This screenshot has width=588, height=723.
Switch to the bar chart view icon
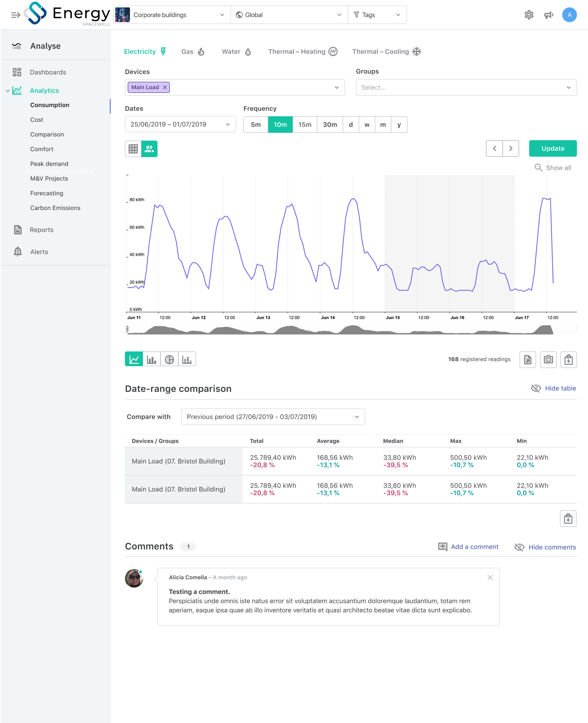click(x=152, y=359)
